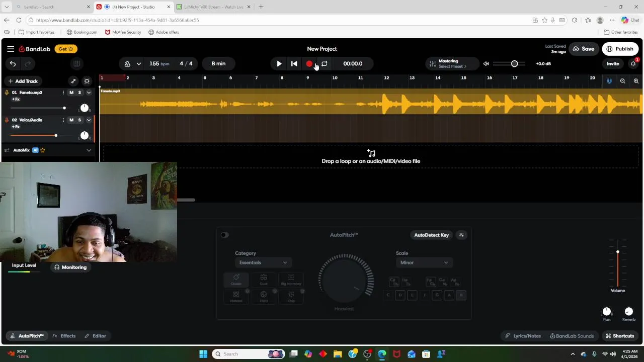
Task: Open the BandLab hamburger menu
Action: tap(11, 49)
